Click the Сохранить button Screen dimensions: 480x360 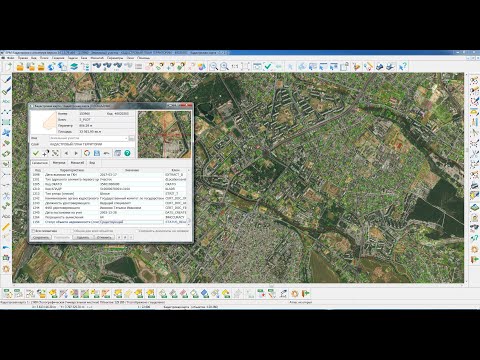pyautogui.click(x=41, y=237)
